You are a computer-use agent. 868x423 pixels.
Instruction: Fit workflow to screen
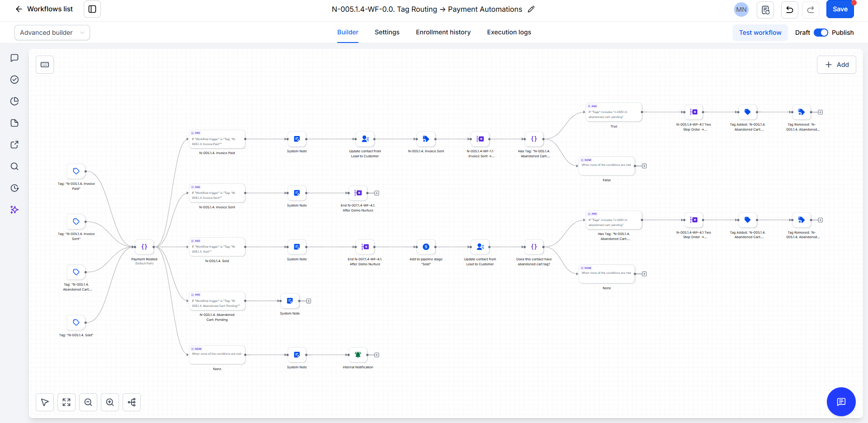pyautogui.click(x=66, y=402)
